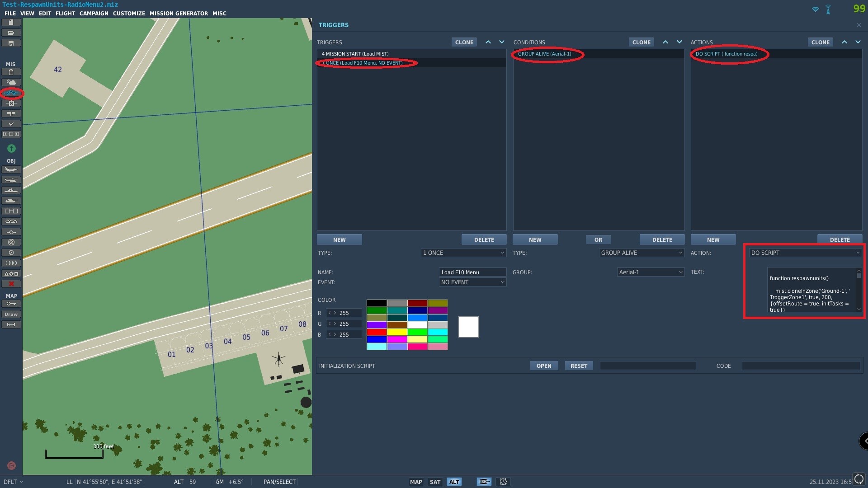Switch to MAP view mode
Screen dimensions: 868x488
pyautogui.click(x=416, y=482)
